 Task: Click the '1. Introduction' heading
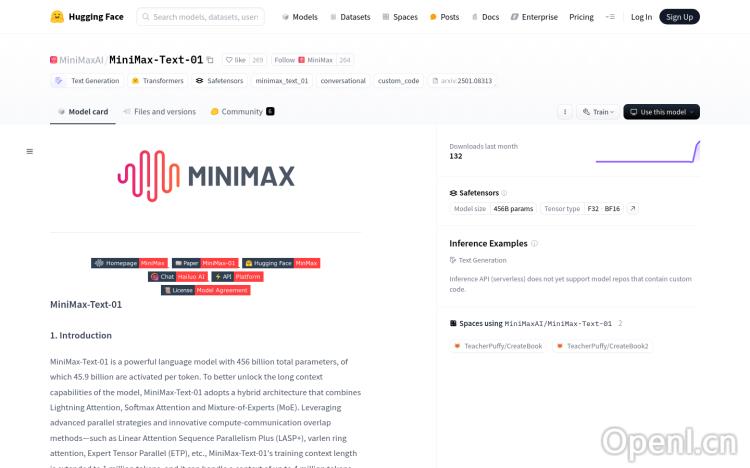tap(81, 335)
